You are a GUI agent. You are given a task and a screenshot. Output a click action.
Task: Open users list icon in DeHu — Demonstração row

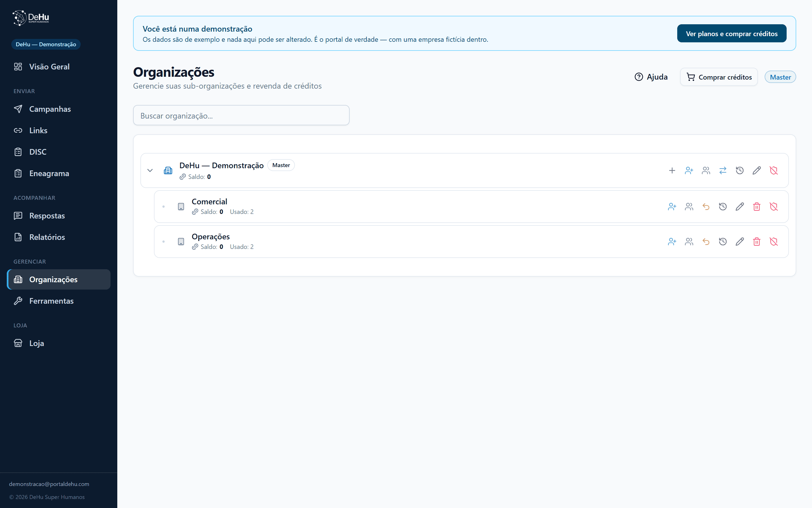(706, 171)
